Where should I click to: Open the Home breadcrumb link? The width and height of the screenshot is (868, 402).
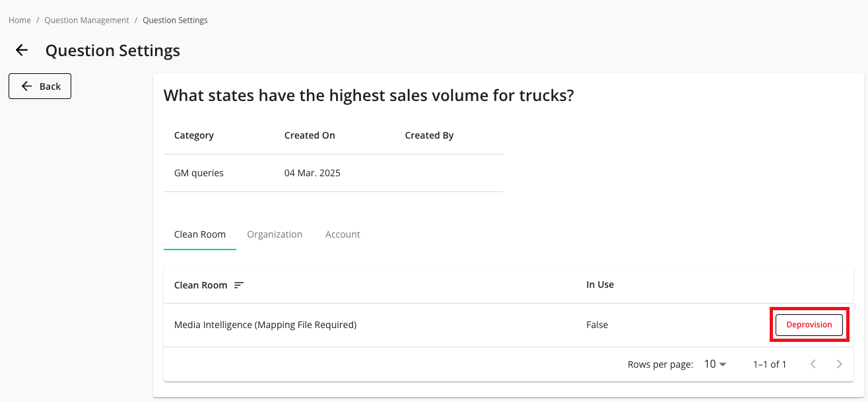click(x=20, y=20)
